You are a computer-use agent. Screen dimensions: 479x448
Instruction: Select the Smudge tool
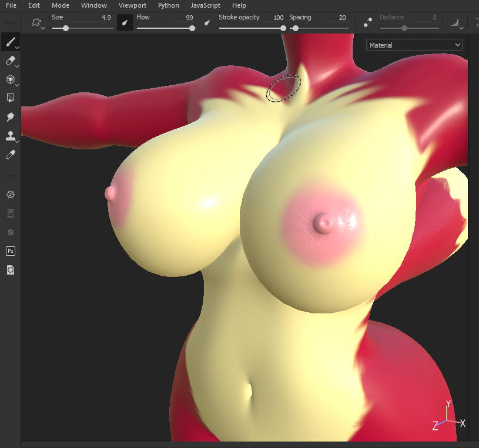(x=10, y=117)
